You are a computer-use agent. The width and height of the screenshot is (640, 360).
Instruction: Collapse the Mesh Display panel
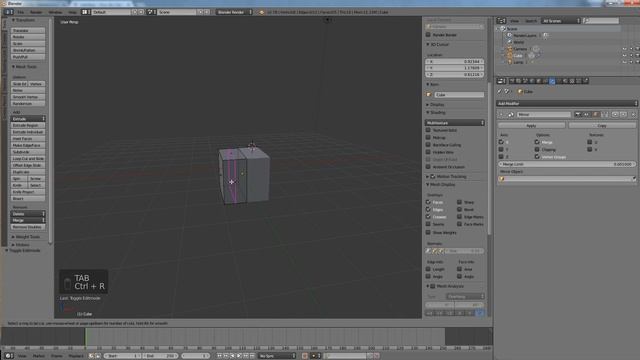click(441, 184)
